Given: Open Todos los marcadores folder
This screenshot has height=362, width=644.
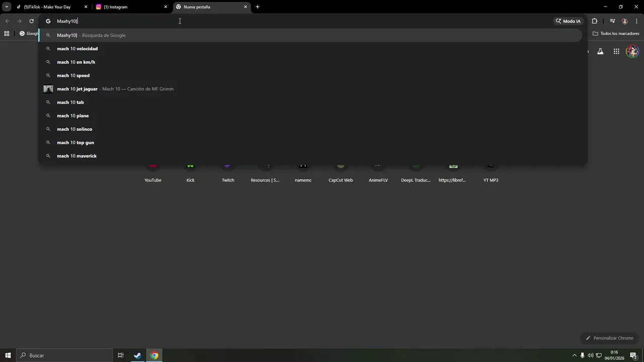Looking at the screenshot, I should (616, 33).
